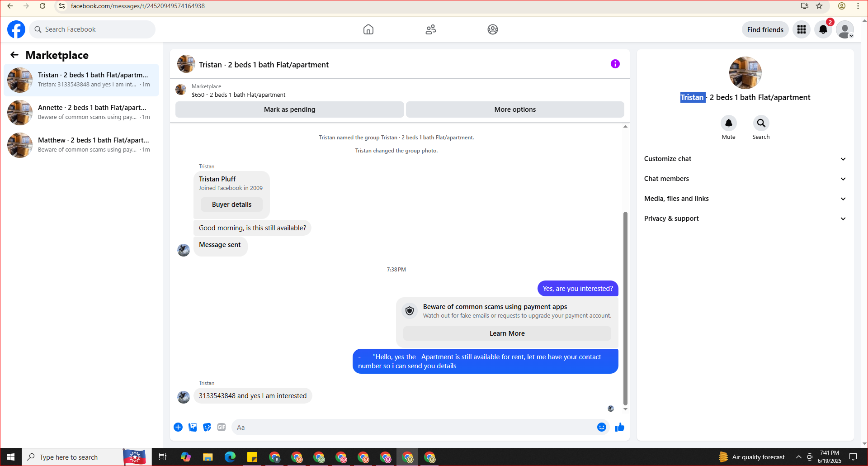Open Task View on the taskbar
868x466 pixels.
pyautogui.click(x=163, y=457)
